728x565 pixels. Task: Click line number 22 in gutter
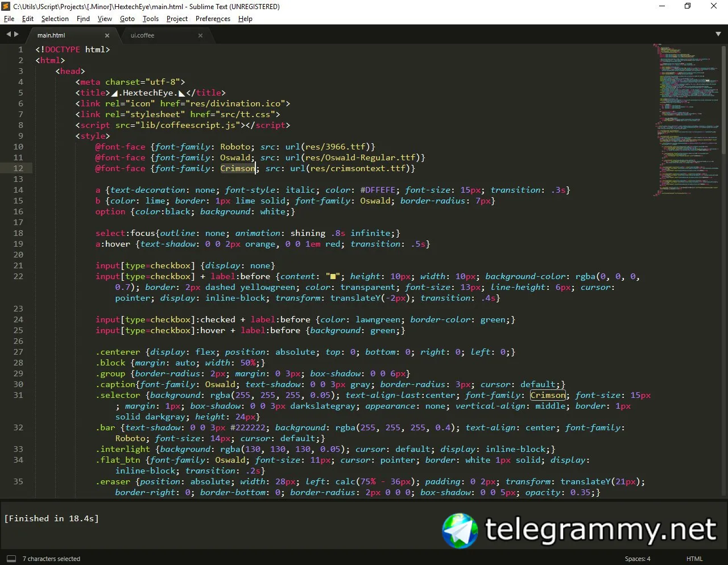tap(18, 276)
